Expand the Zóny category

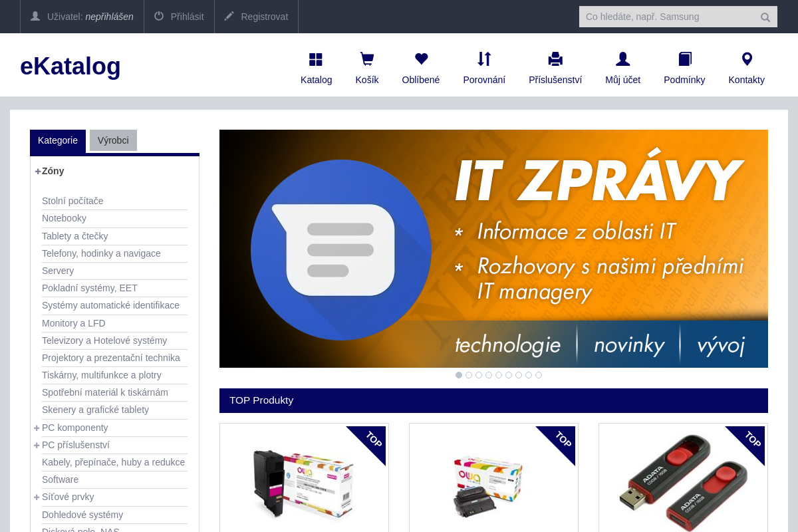coord(37,171)
